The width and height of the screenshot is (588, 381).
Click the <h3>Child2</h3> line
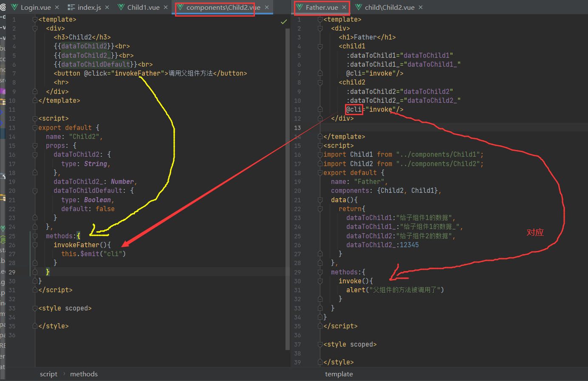pos(82,37)
